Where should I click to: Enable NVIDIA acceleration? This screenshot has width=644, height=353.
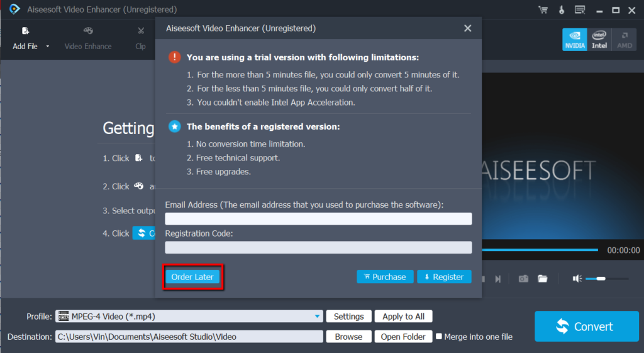[x=575, y=40]
